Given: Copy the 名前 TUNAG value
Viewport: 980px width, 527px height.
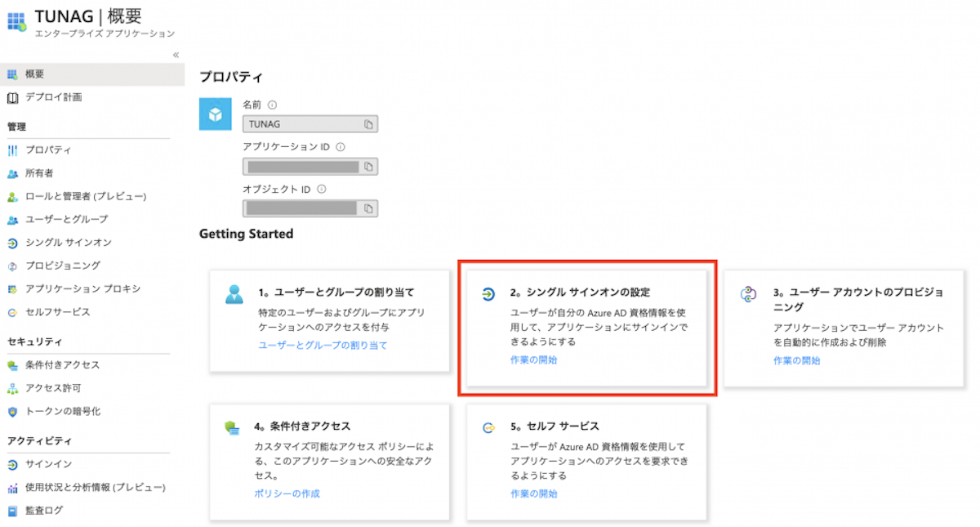Looking at the screenshot, I should (x=368, y=124).
